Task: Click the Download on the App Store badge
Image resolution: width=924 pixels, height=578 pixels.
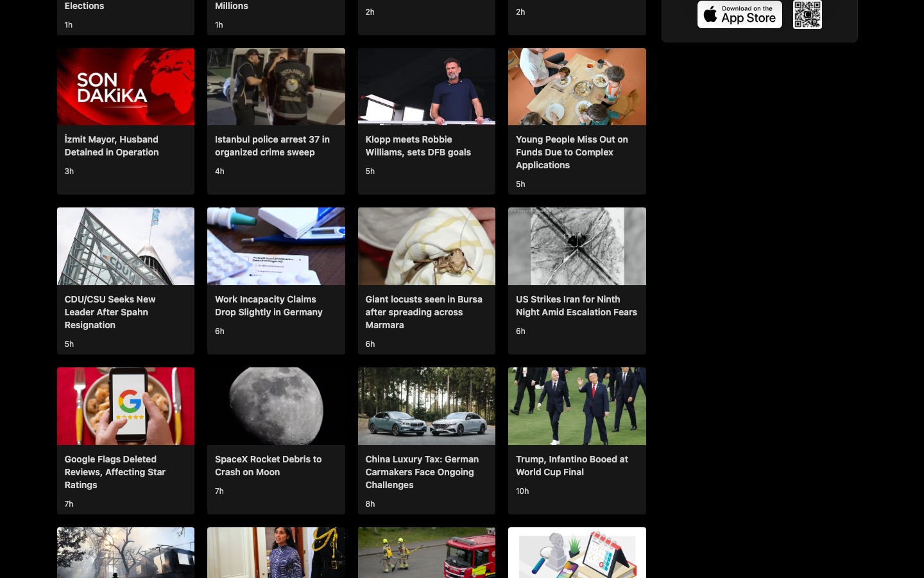Action: [739, 14]
